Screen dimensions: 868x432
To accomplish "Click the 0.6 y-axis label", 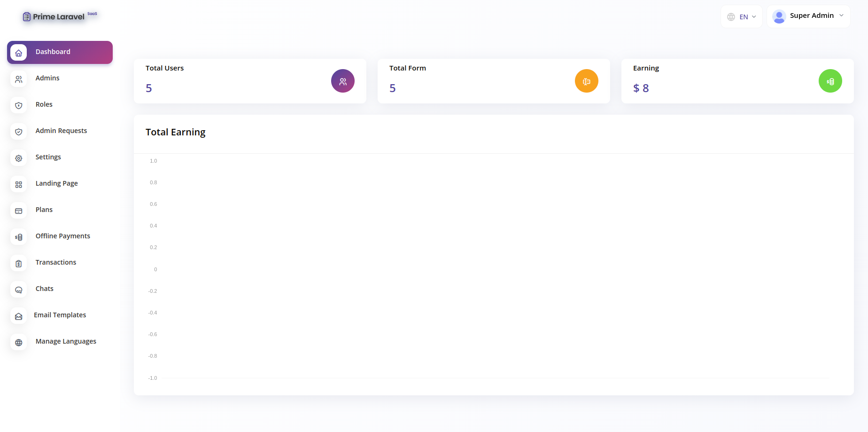I will 154,204.
